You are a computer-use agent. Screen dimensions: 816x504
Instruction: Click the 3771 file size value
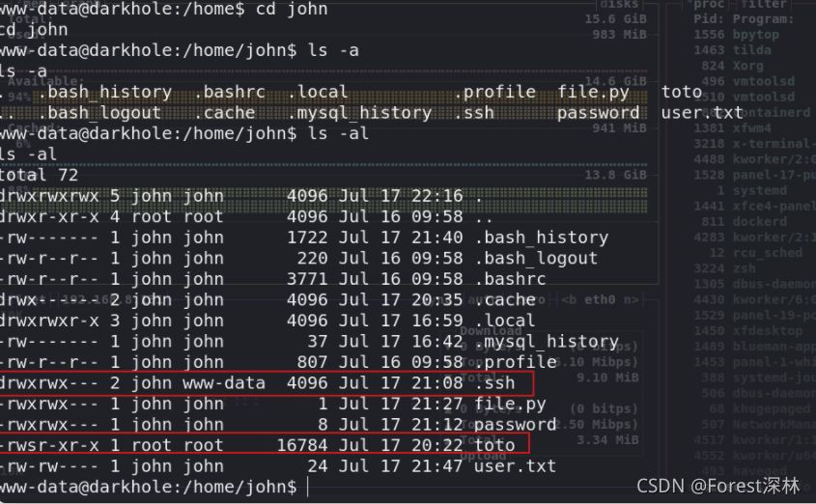[x=307, y=279]
